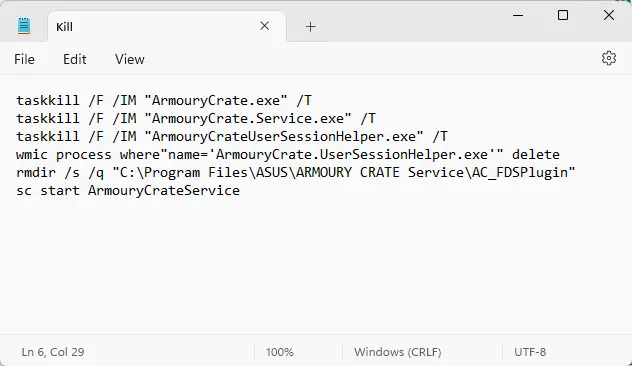This screenshot has width=632, height=366.
Task: Click the Notepad app icon
Action: (24, 26)
